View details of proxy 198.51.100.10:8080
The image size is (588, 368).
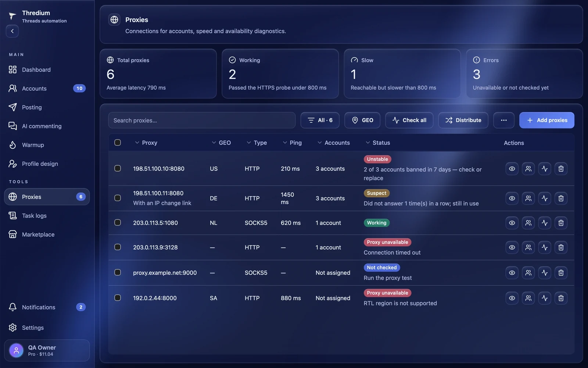[x=512, y=169]
